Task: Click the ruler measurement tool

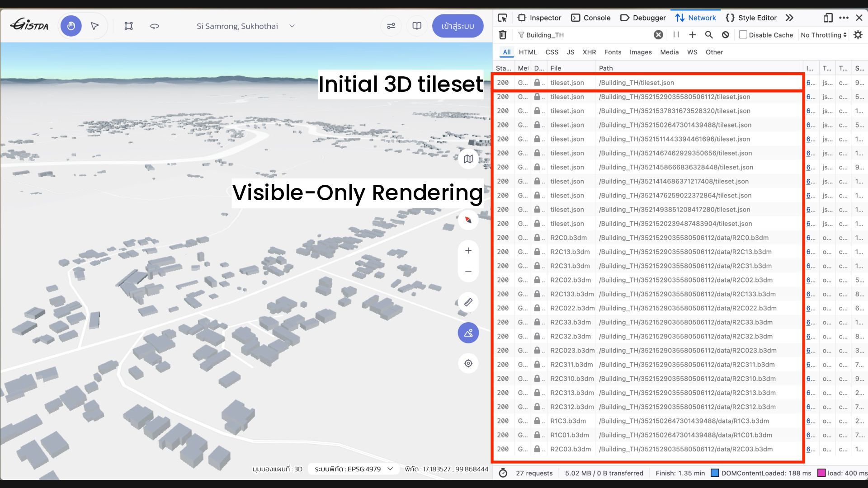Action: point(468,302)
